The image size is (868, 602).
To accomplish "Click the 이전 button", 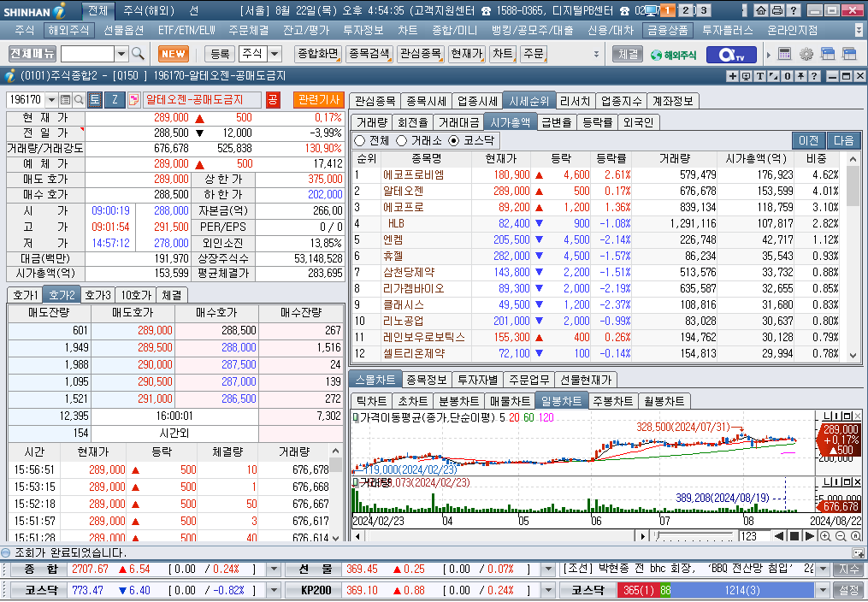I will [x=808, y=140].
